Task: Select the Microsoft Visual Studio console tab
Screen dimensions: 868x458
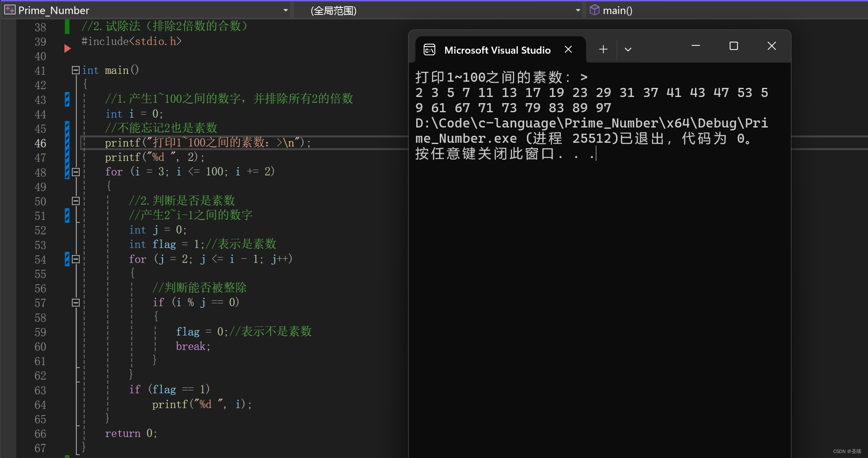Action: (x=500, y=50)
